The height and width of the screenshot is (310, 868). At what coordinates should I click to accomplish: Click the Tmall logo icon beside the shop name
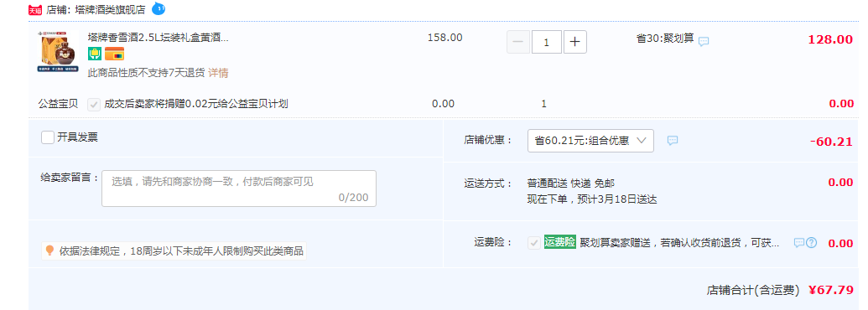35,10
